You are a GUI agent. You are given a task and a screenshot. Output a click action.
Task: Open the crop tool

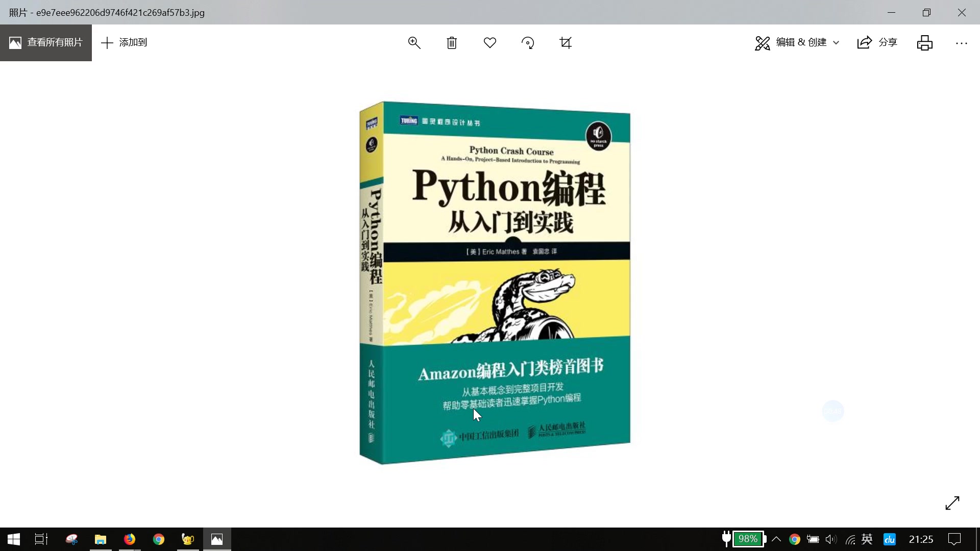tap(566, 43)
